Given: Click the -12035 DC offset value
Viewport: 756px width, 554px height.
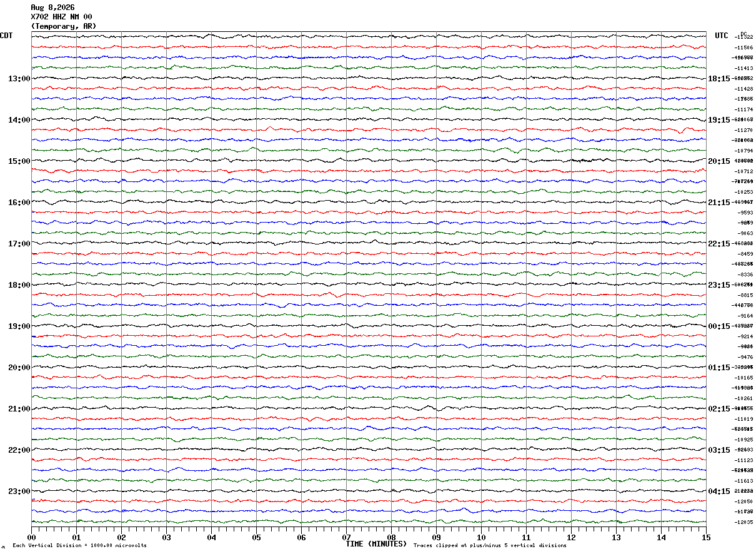Looking at the screenshot, I should click(744, 522).
